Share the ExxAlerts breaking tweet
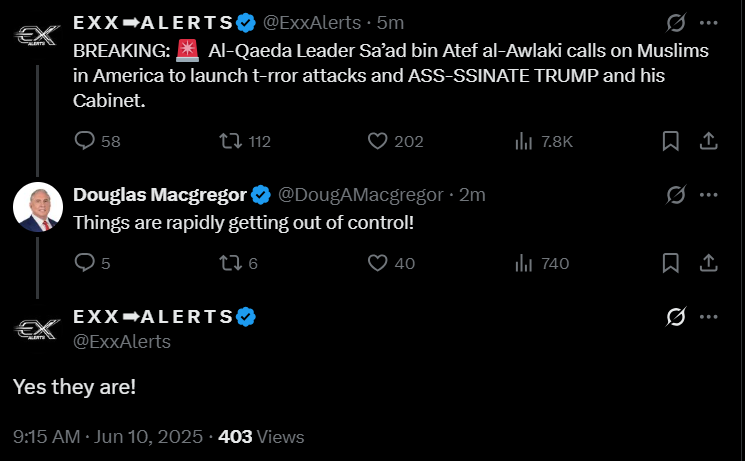The height and width of the screenshot is (461, 745). (707, 142)
